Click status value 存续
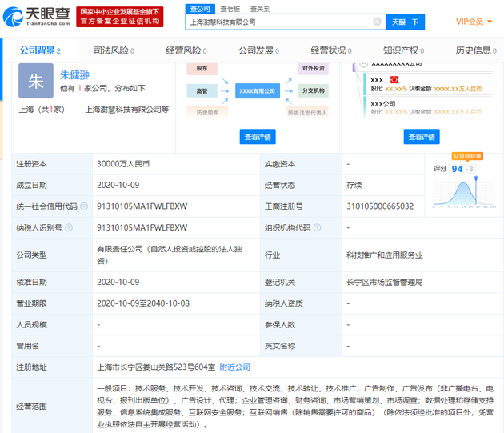 coord(354,186)
